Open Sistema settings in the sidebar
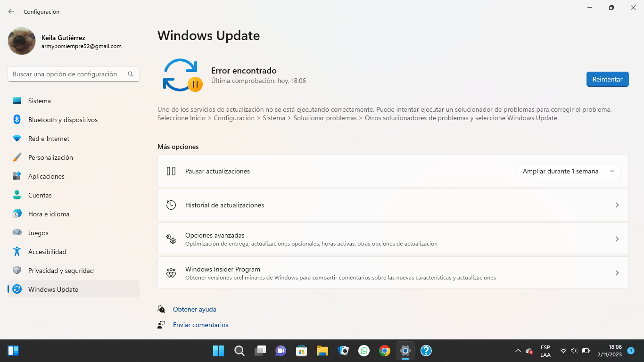This screenshot has width=644, height=362. (39, 100)
